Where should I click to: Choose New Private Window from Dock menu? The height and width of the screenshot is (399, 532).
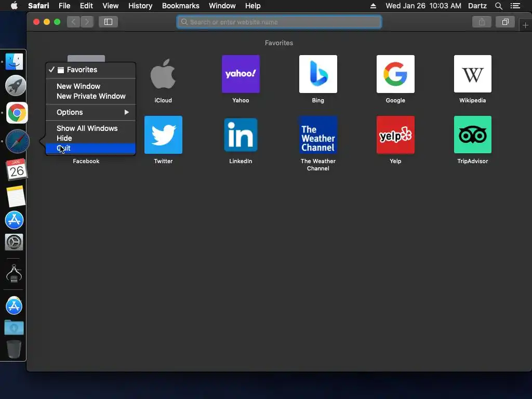pos(90,96)
